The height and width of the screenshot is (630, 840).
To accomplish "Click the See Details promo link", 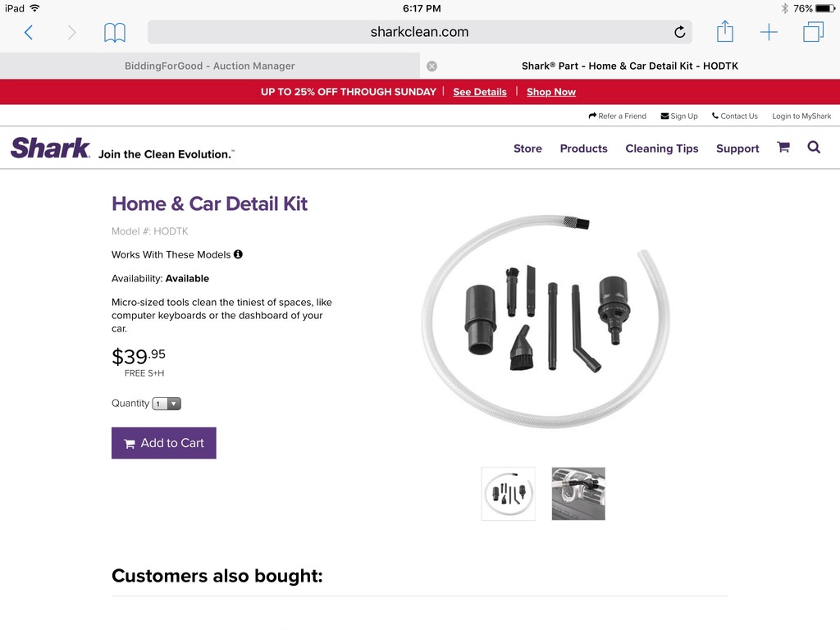I will 480,92.
